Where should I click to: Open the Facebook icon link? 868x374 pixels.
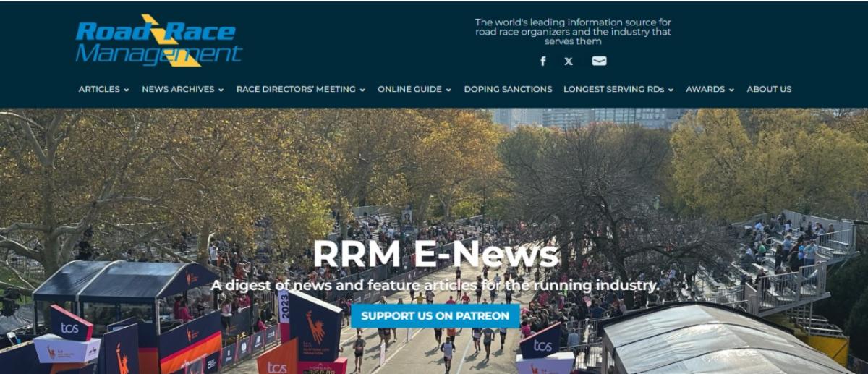tap(543, 61)
